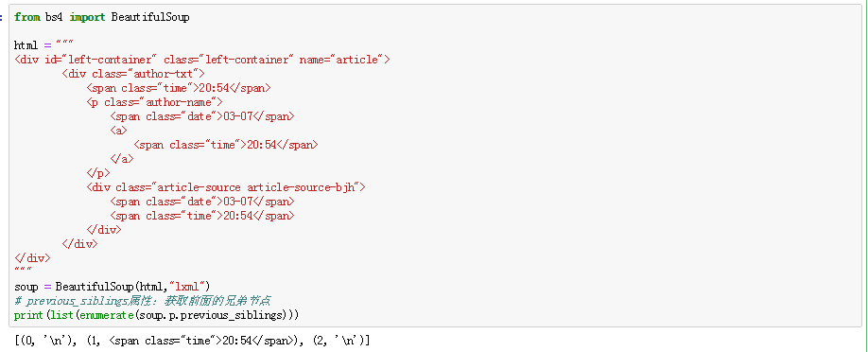
Task: Click the green previous_siblings comment line
Action: [142, 301]
